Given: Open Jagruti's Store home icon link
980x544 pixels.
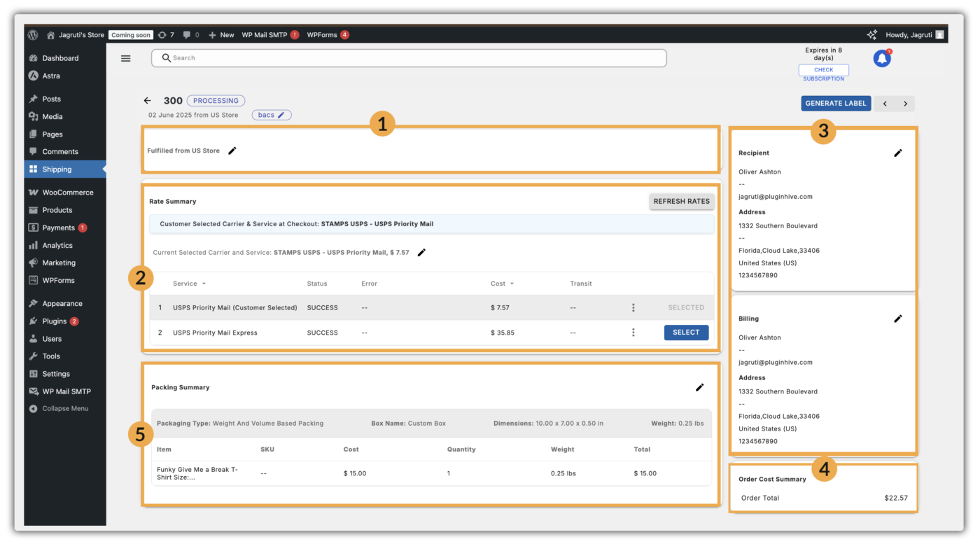Looking at the screenshot, I should pos(50,35).
